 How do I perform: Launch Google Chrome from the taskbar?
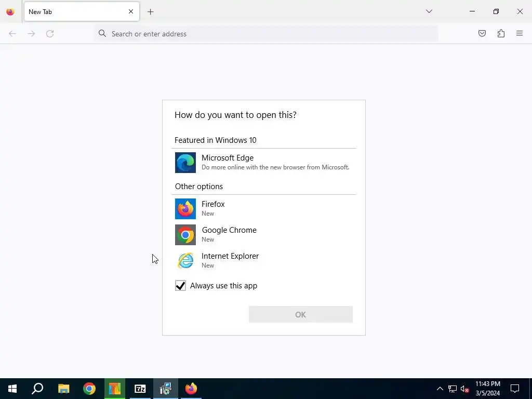pos(89,389)
